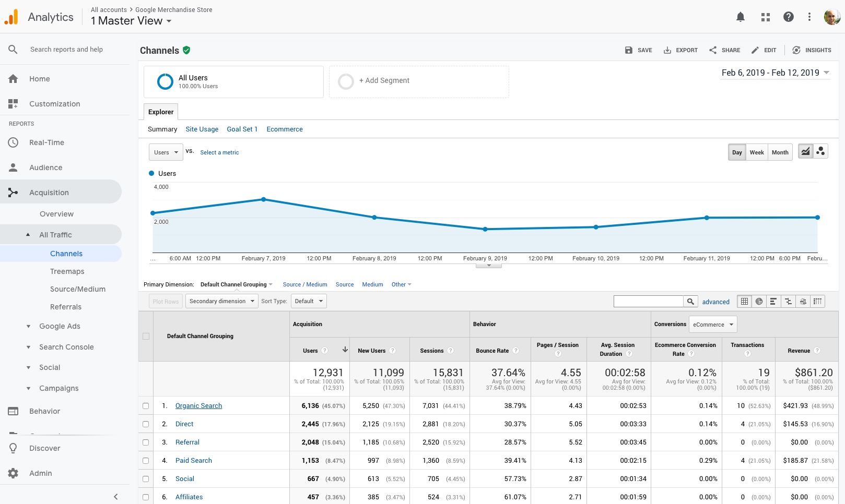
Task: Open the Users metric dropdown
Action: click(x=166, y=152)
